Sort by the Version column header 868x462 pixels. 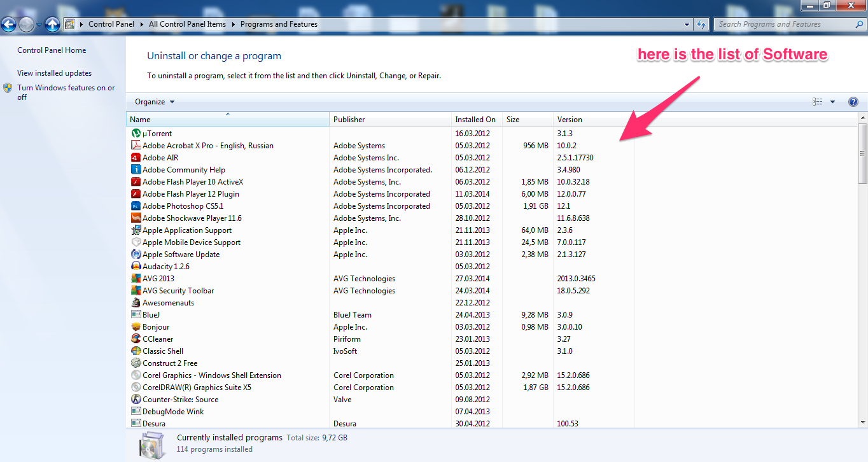tap(594, 119)
